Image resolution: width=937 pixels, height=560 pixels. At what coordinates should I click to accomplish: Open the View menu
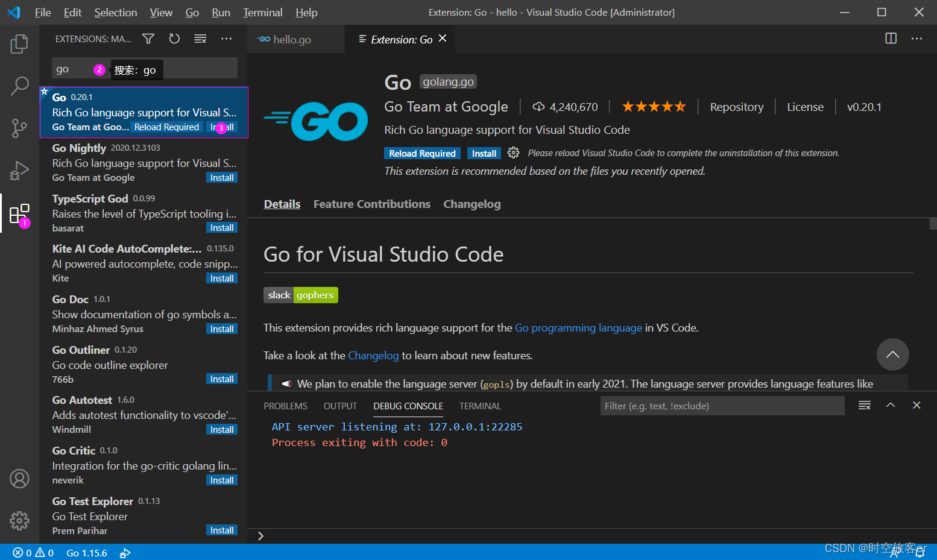(x=161, y=12)
